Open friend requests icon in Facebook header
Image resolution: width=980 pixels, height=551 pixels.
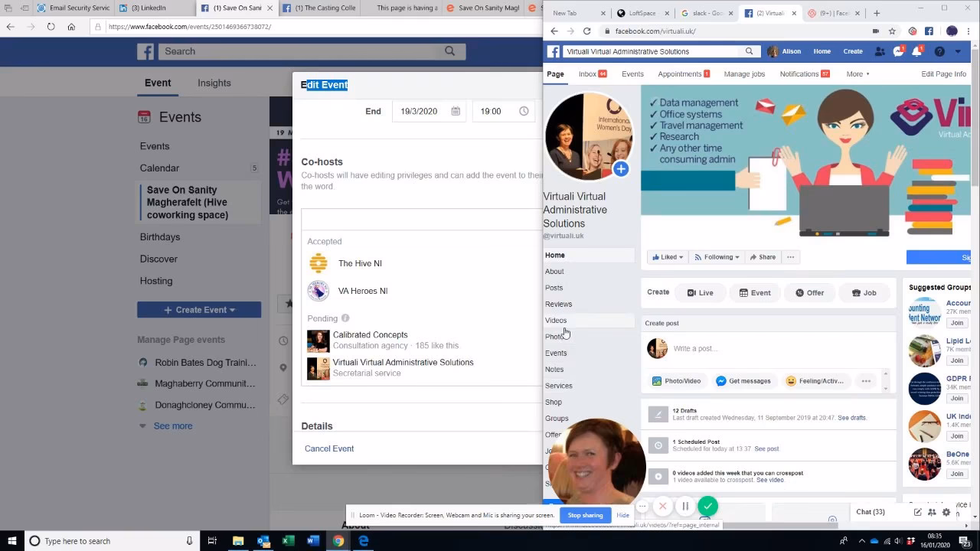point(880,51)
